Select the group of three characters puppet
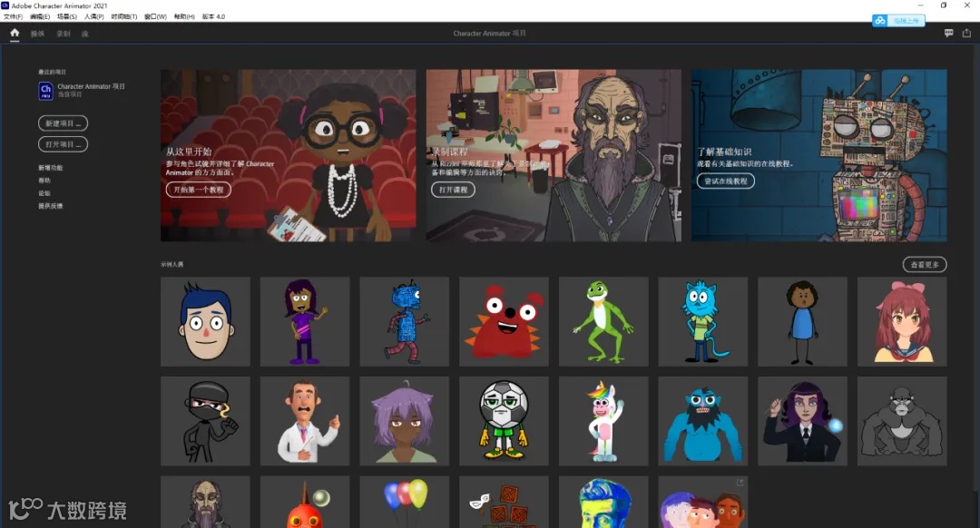980x528 pixels. (x=703, y=502)
